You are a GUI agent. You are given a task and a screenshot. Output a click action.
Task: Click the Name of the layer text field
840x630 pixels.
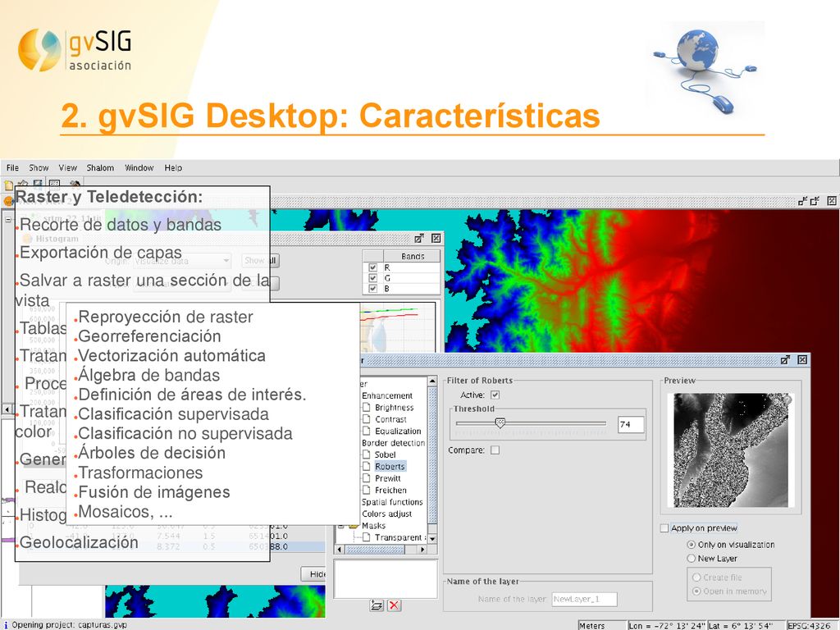[584, 599]
